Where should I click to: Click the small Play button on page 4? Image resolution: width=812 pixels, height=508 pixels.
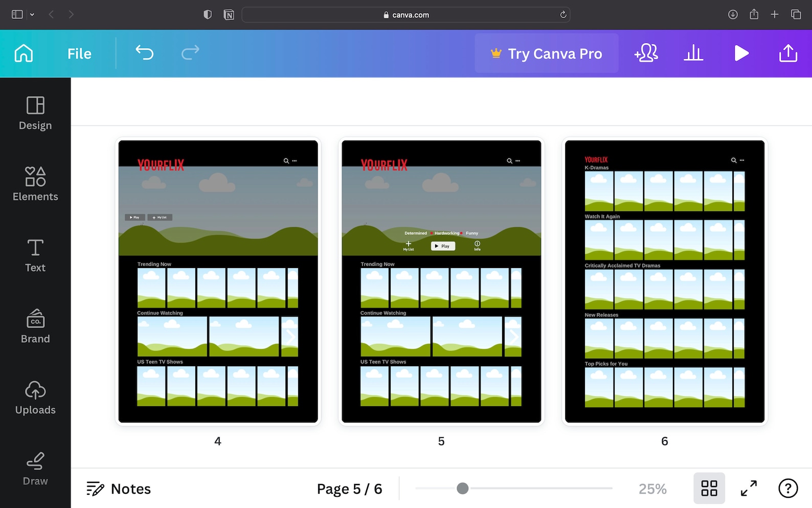click(x=135, y=217)
